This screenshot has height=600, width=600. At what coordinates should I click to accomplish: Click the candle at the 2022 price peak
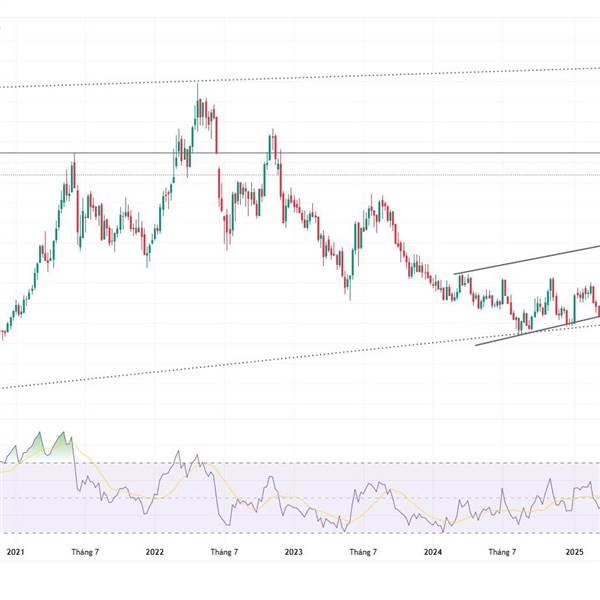(197, 107)
